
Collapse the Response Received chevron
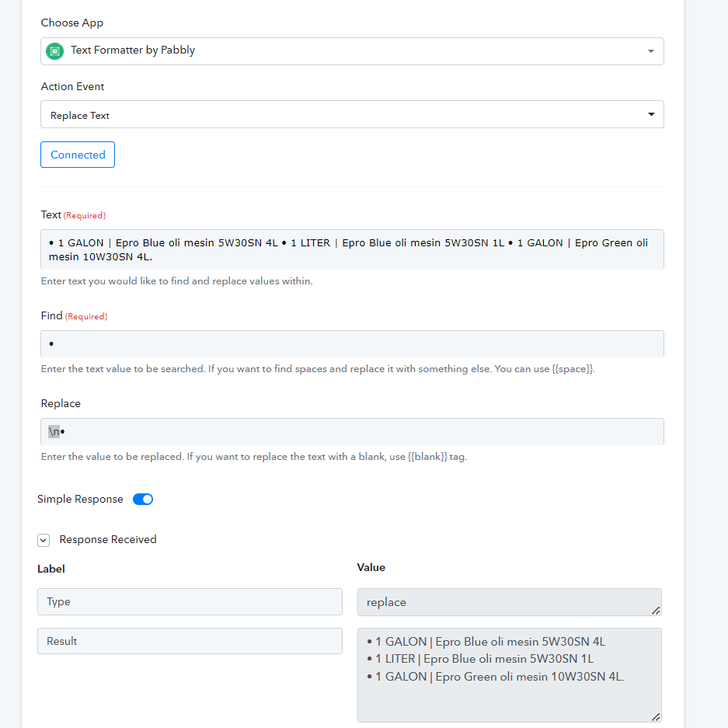coord(44,540)
